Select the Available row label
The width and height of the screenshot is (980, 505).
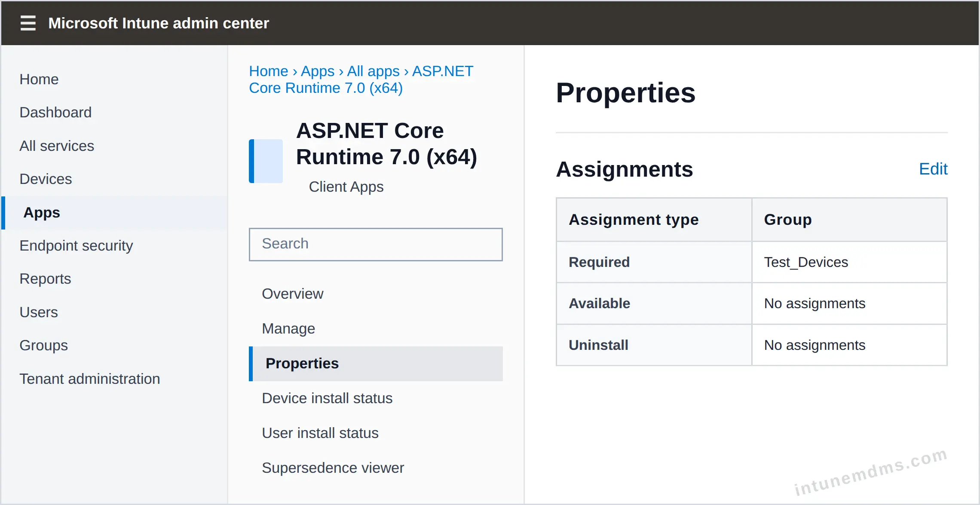[599, 303]
